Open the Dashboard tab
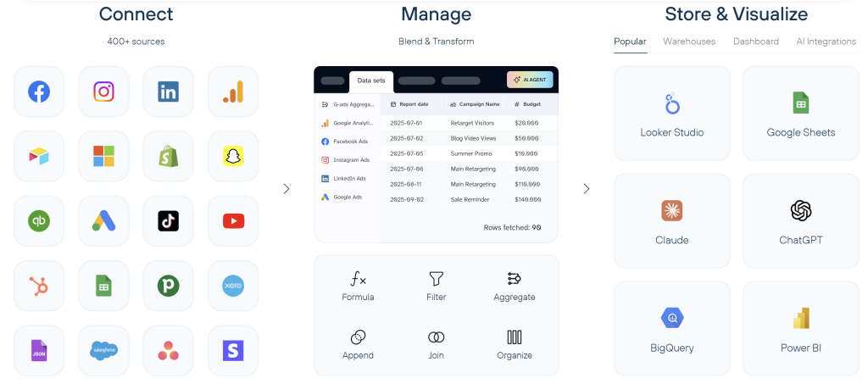Image resolution: width=868 pixels, height=384 pixels. (x=755, y=42)
